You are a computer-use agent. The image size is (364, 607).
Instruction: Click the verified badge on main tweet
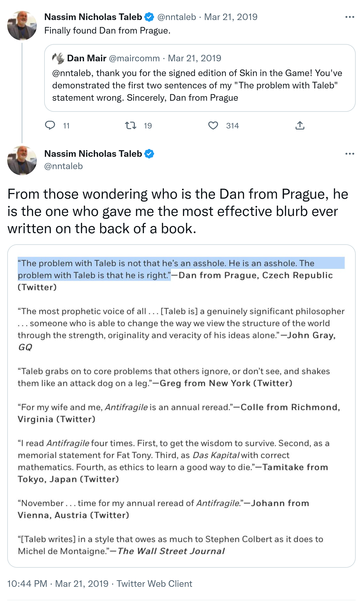tap(149, 154)
